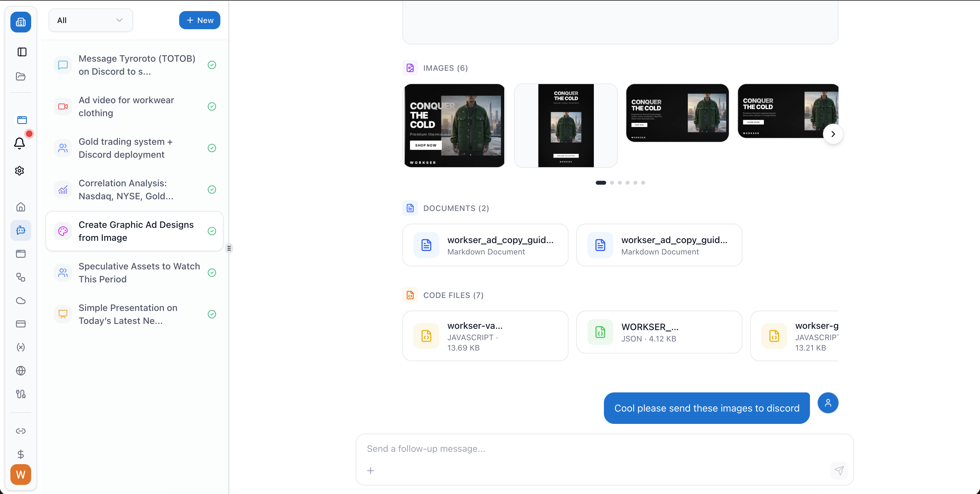Image resolution: width=980 pixels, height=494 pixels.
Task: Go to home icon in sidebar
Action: pos(20,207)
